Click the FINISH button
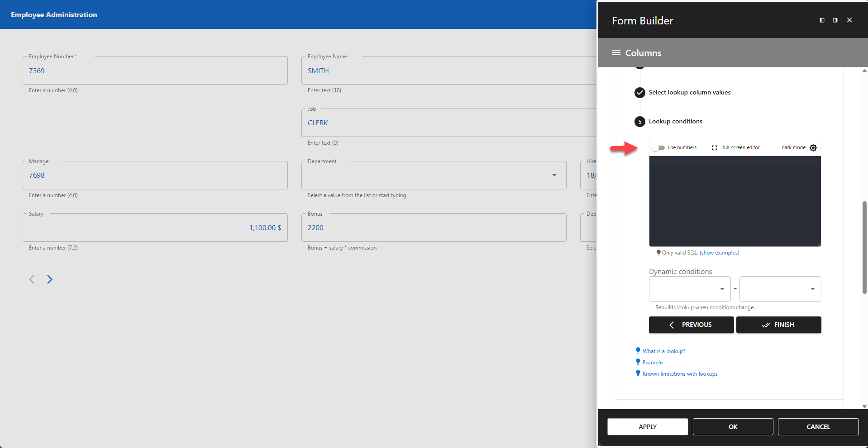This screenshot has height=448, width=868. tap(778, 325)
